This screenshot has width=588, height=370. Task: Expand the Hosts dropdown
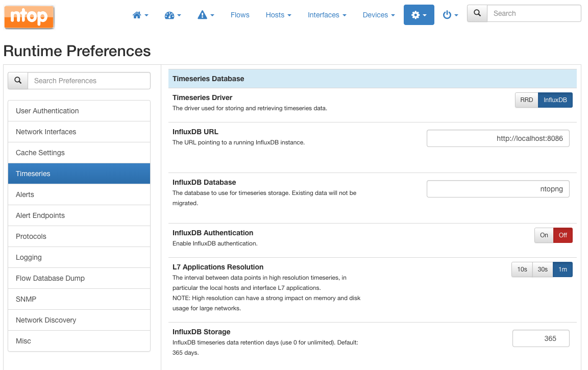[278, 15]
